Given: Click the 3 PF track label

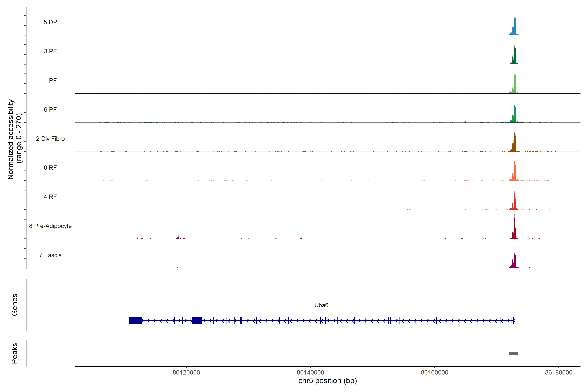Looking at the screenshot, I should point(50,51).
